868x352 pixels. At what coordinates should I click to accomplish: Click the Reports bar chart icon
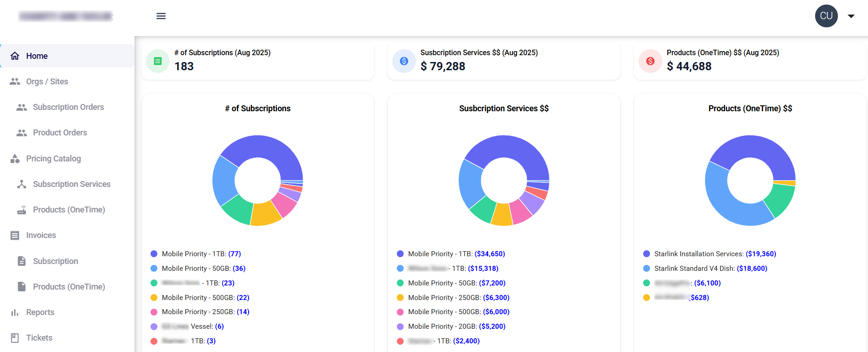click(x=15, y=312)
